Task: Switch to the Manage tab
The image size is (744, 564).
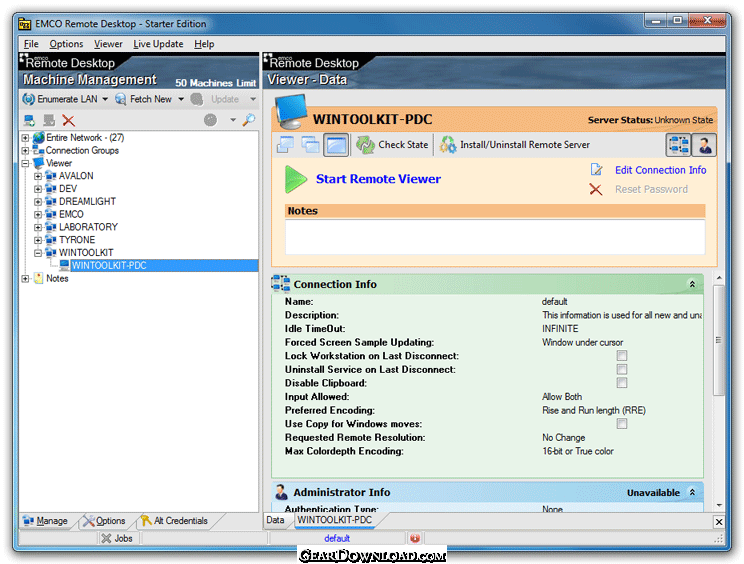Action: tap(46, 521)
